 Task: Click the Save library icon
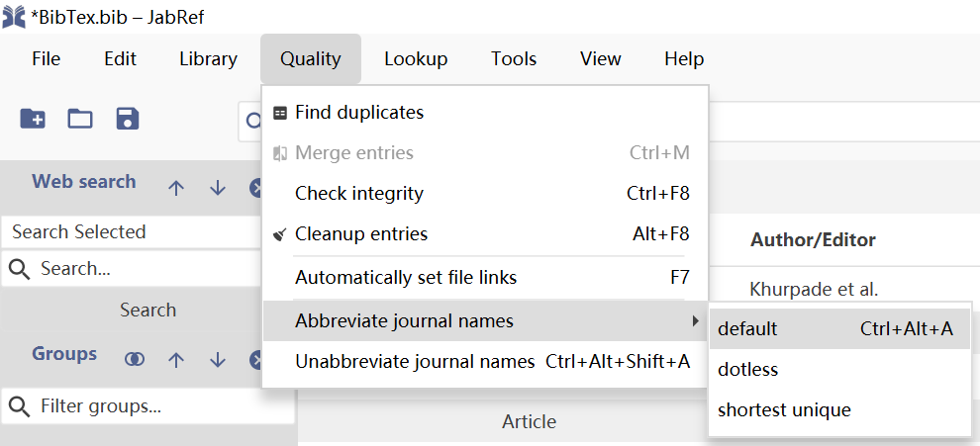pos(128,120)
